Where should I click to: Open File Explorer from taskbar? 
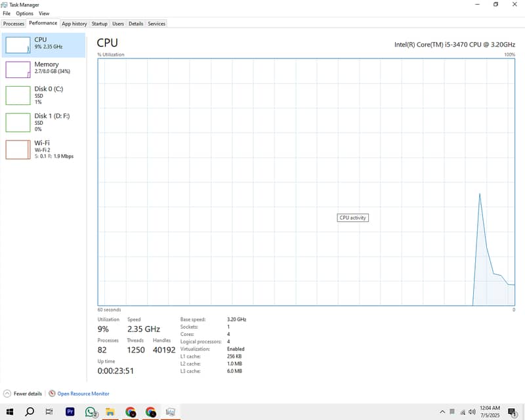click(x=110, y=411)
